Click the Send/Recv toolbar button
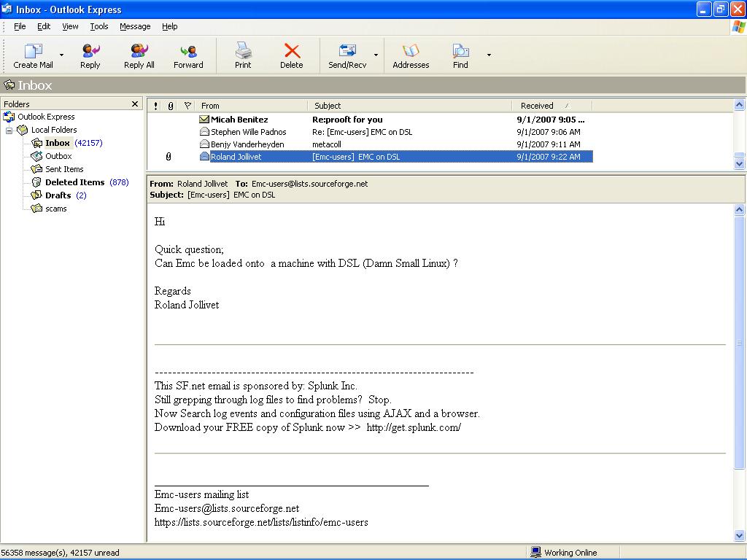 (x=347, y=56)
